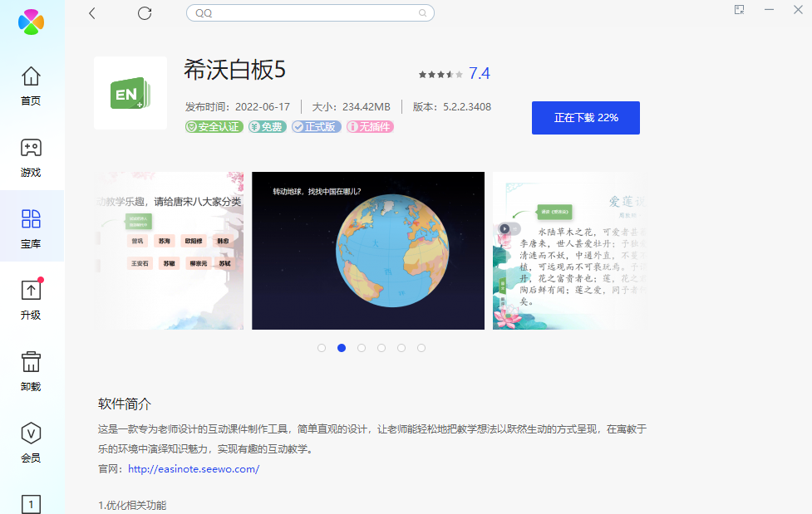Click the 无插件 badge
812x514 pixels.
click(x=371, y=127)
